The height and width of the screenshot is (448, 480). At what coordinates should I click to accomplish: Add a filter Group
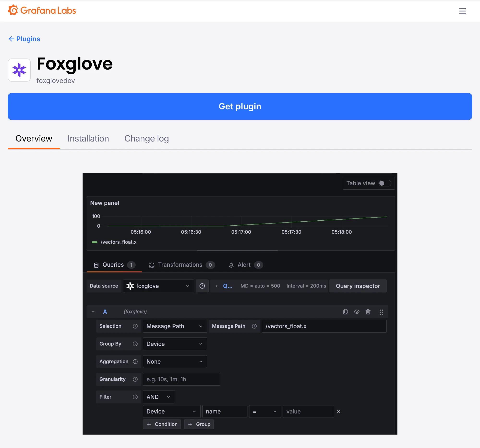(199, 424)
